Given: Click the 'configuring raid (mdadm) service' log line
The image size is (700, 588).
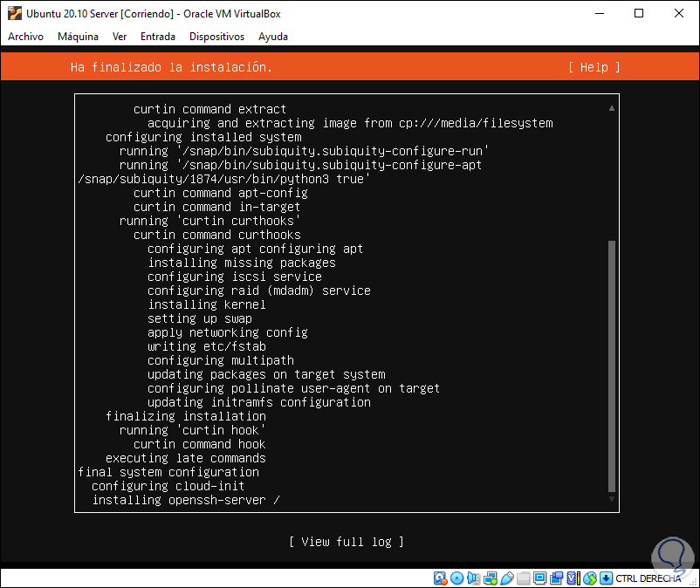Looking at the screenshot, I should click(259, 291).
